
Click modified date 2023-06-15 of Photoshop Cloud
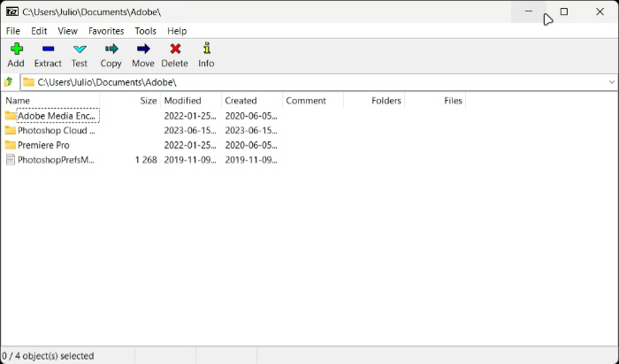pyautogui.click(x=190, y=131)
